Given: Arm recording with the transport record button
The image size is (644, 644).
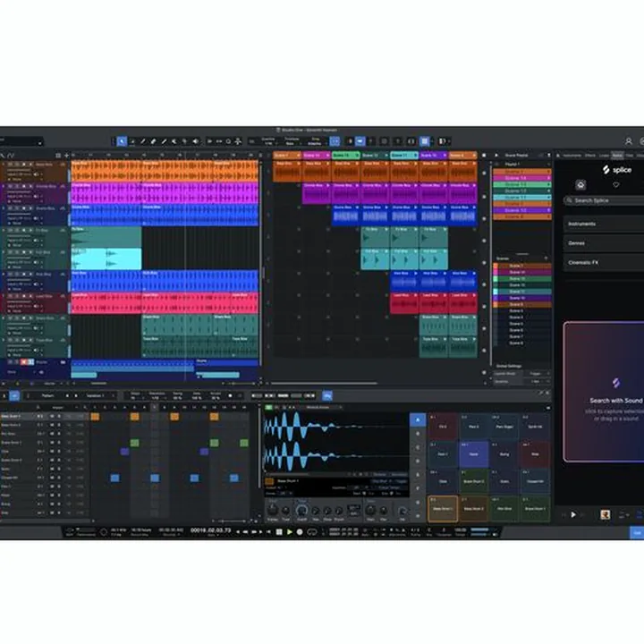Looking at the screenshot, I should (x=300, y=532).
